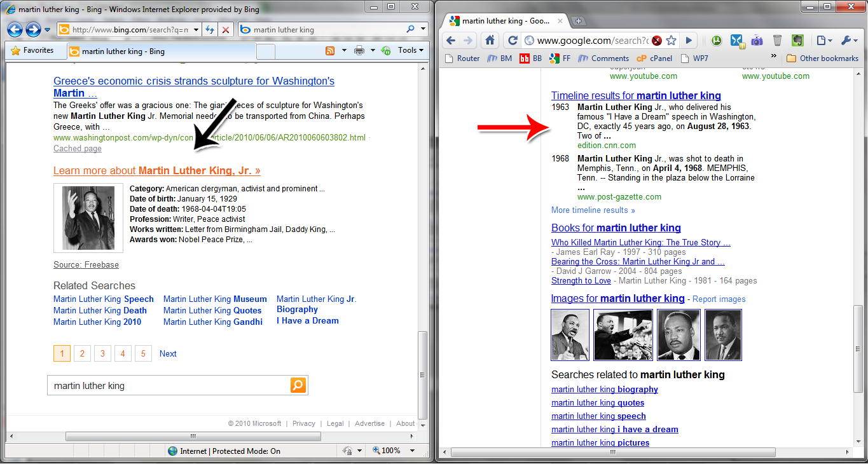Open the Evernote elephant extension
868x464 pixels.
coord(797,41)
